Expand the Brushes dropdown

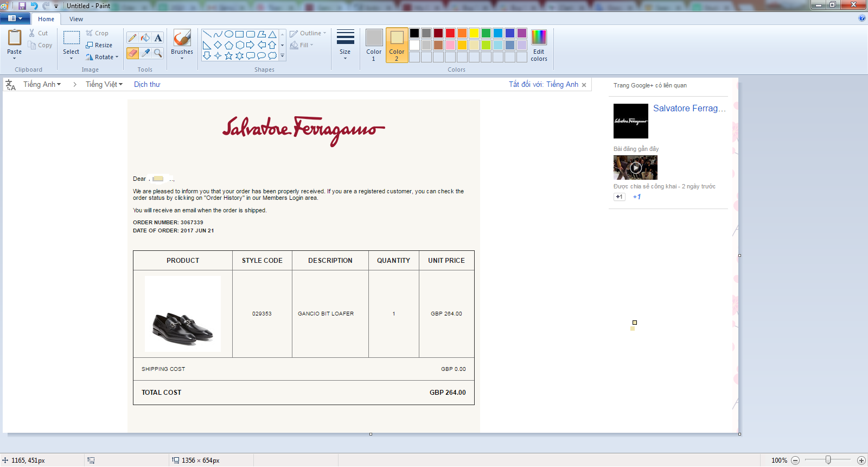[182, 58]
